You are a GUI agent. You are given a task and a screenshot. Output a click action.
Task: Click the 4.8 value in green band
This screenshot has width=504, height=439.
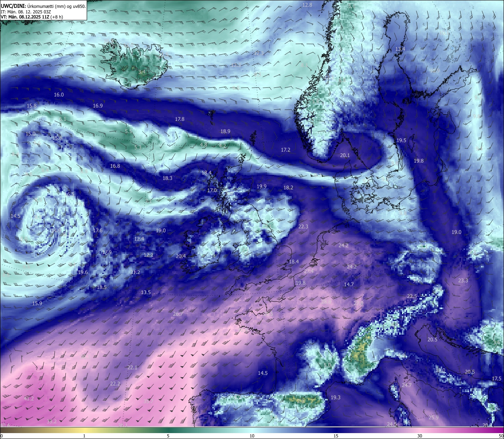coord(204,144)
